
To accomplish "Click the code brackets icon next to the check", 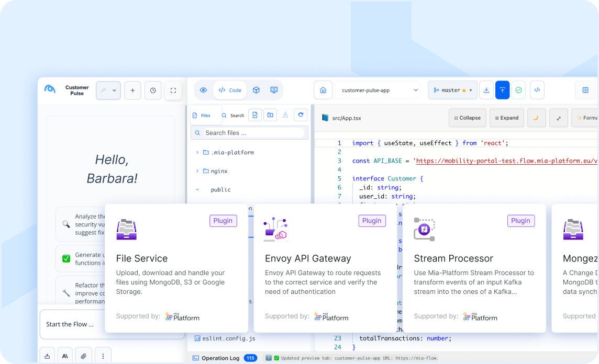I will [x=537, y=90].
